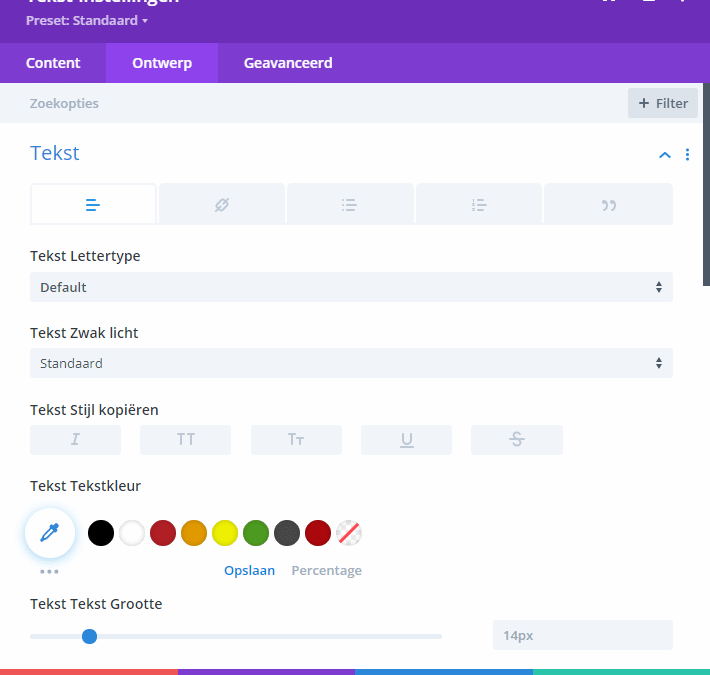The width and height of the screenshot is (710, 675).
Task: Click the Opslaan link
Action: coord(248,571)
